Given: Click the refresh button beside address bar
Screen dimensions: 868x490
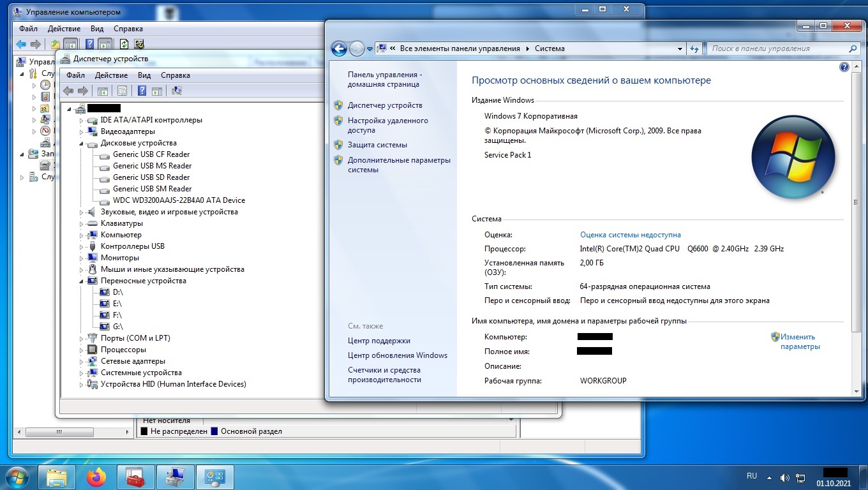Looking at the screenshot, I should (x=694, y=48).
